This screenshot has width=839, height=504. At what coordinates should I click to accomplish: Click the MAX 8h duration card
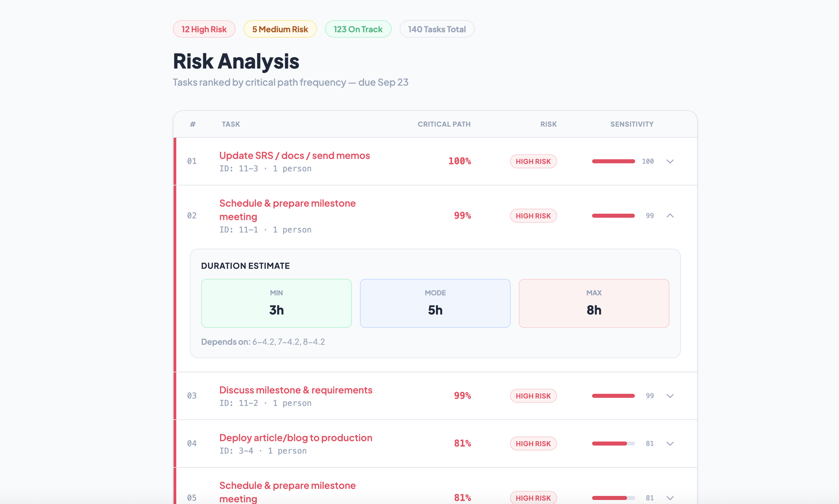click(593, 303)
